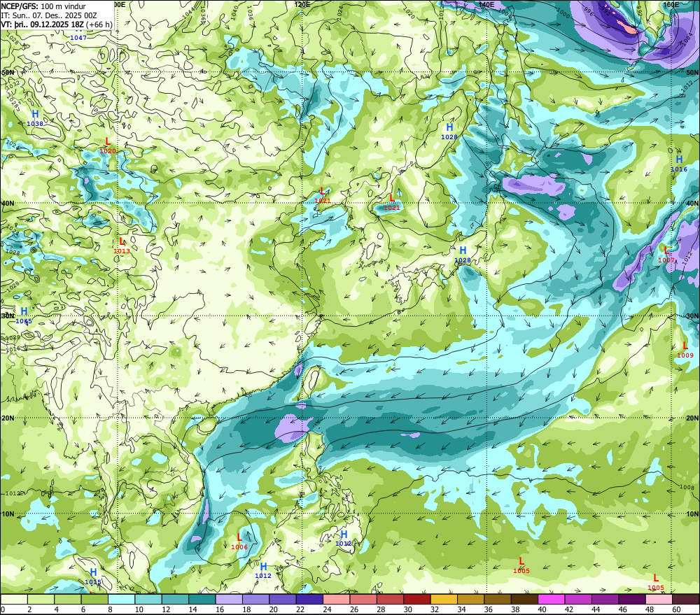Click the light green 2–4 legend swatch
The width and height of the screenshot is (700, 615).
point(41,599)
